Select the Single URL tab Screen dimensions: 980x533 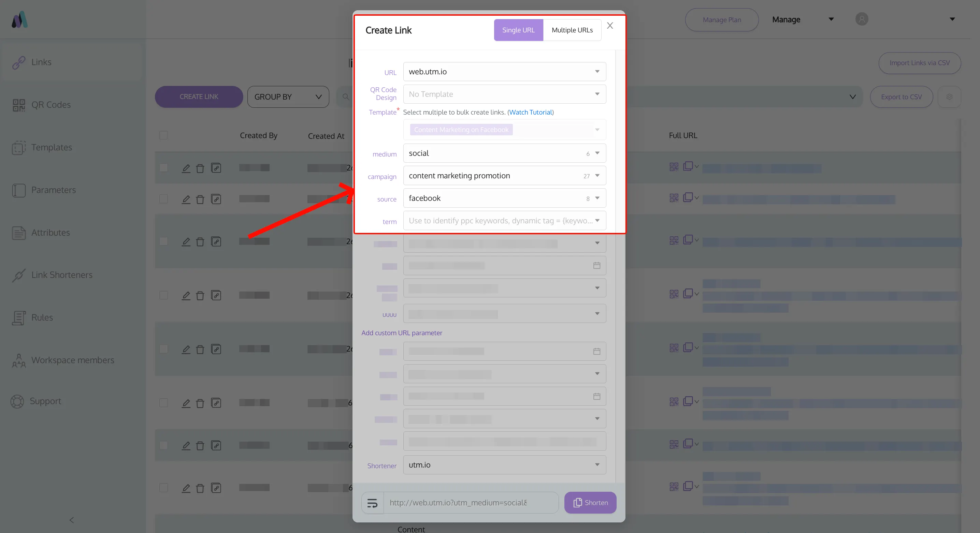[x=518, y=30]
